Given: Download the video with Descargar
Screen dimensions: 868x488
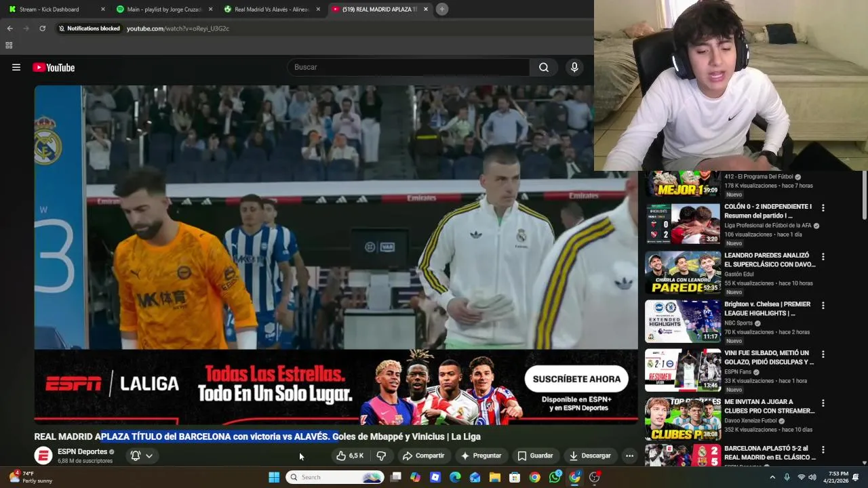Looking at the screenshot, I should (590, 455).
